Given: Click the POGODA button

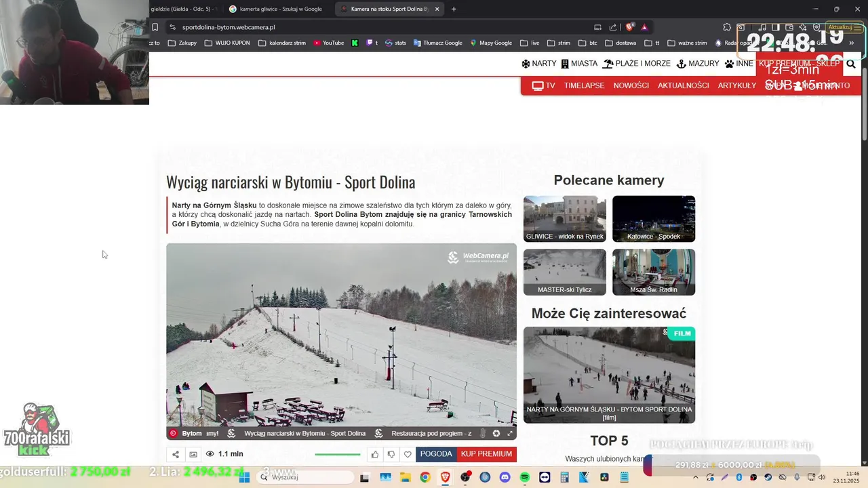Looking at the screenshot, I should 436,454.
